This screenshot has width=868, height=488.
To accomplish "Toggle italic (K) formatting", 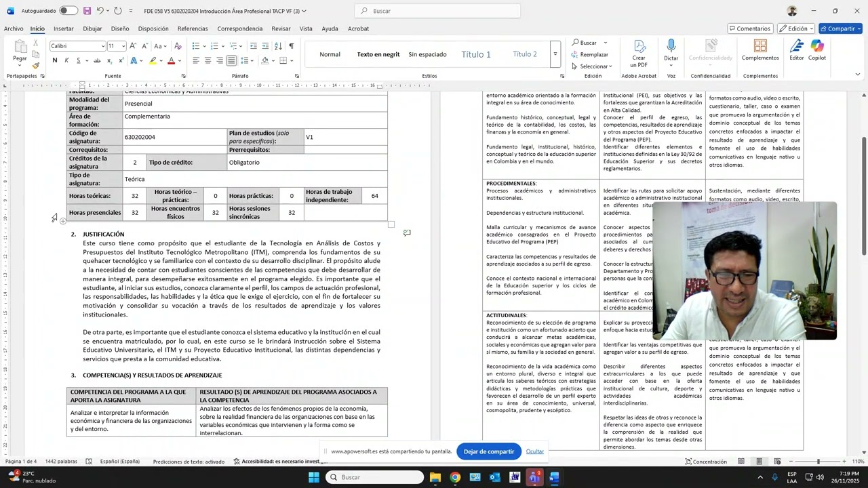I will [66, 60].
